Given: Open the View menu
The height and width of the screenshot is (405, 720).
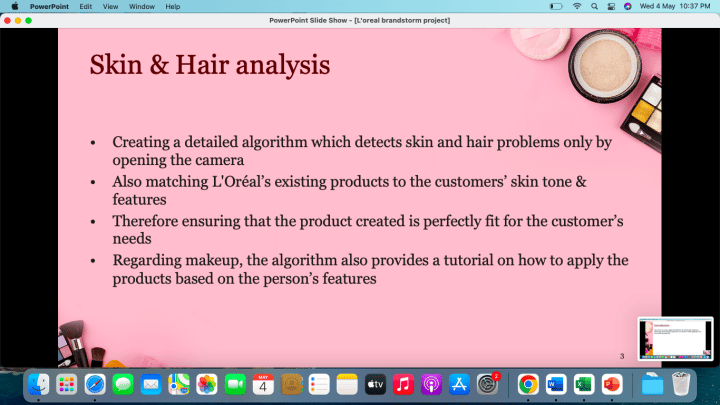Looking at the screenshot, I should click(x=110, y=6).
